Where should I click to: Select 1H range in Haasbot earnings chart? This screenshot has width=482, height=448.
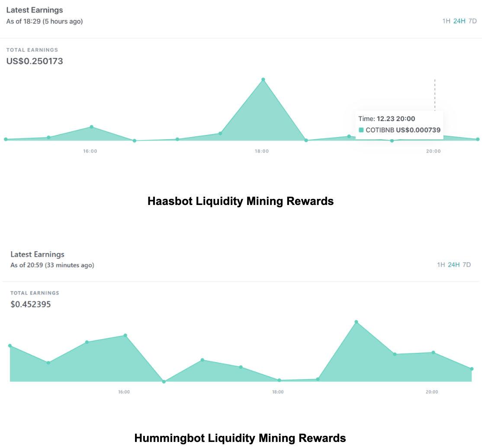(446, 21)
